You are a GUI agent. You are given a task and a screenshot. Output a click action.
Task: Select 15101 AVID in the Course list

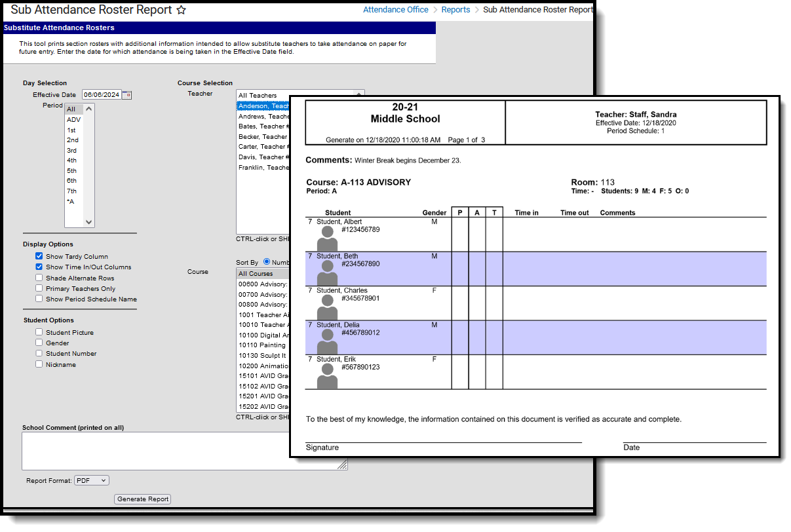[x=263, y=376]
